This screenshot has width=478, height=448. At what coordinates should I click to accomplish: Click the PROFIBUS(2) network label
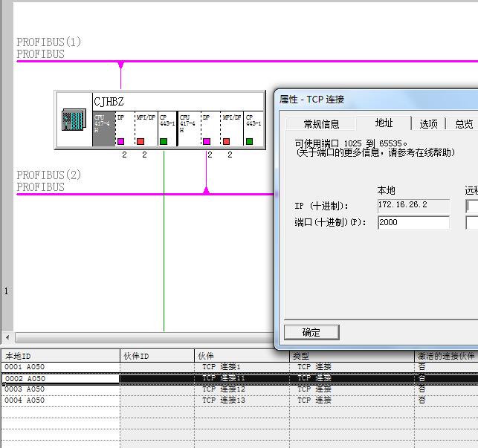49,175
